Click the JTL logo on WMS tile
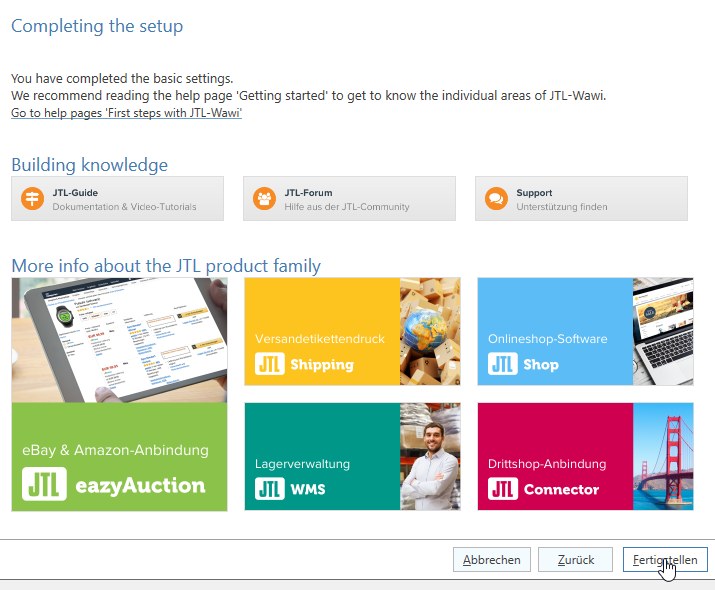This screenshot has height=590, width=715. (x=269, y=488)
